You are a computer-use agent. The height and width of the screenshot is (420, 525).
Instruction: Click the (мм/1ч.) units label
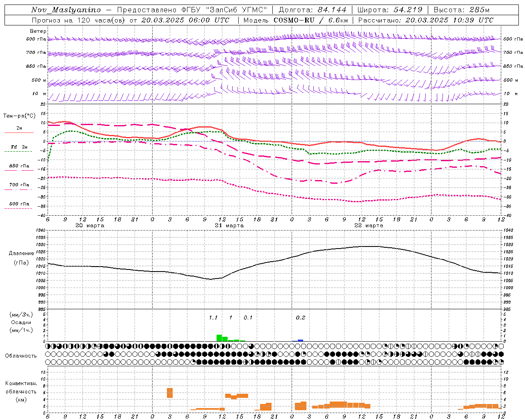click(21, 330)
